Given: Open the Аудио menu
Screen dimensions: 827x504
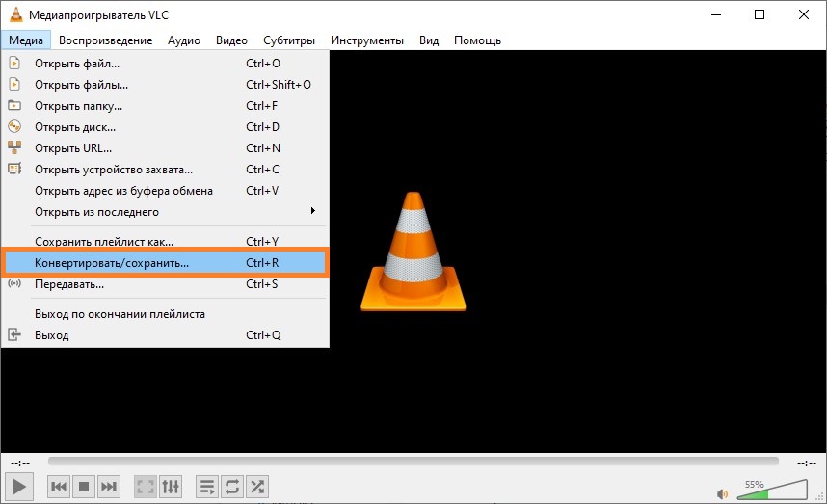Looking at the screenshot, I should [183, 40].
